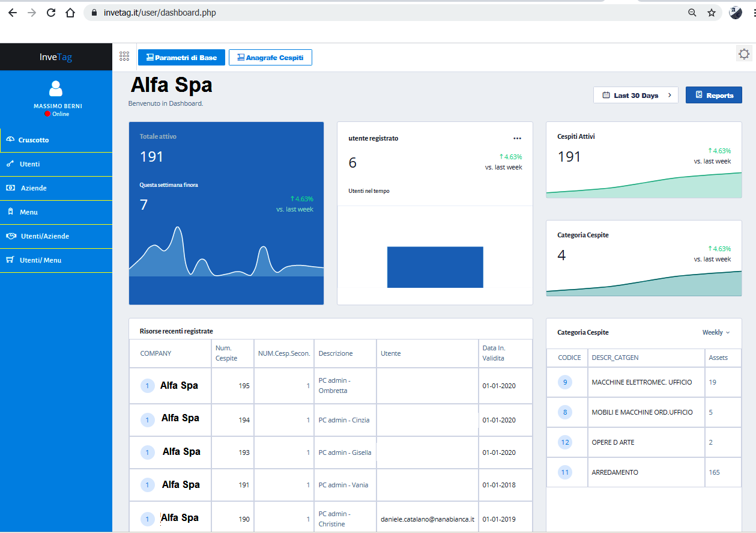
Task: Click the Num. Cespite value 193
Action: 244,452
